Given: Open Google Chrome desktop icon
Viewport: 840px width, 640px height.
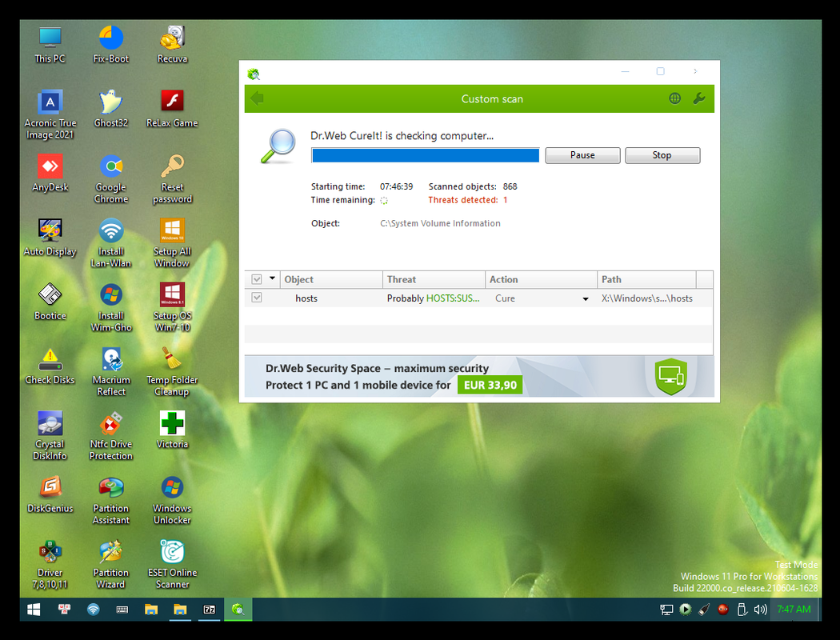Looking at the screenshot, I should point(111,179).
